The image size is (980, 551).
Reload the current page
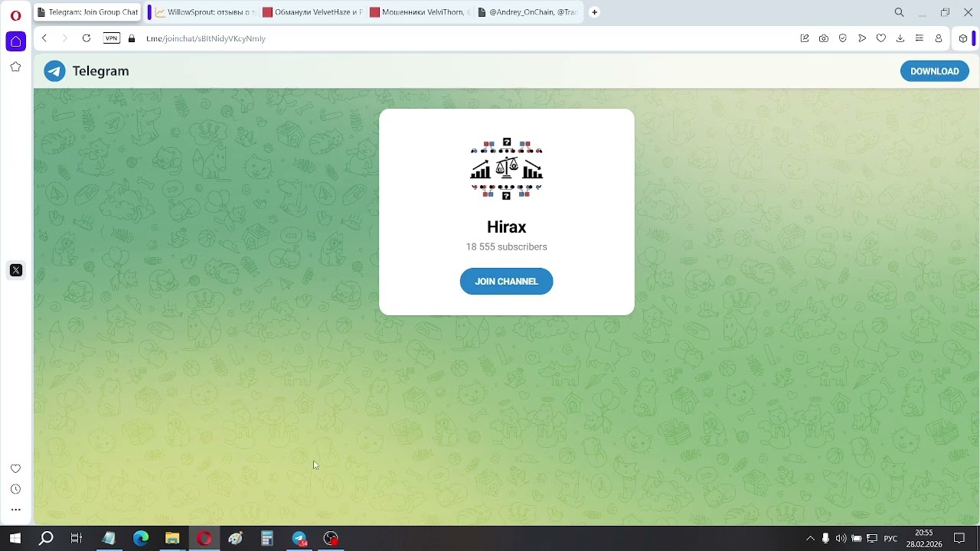[87, 38]
